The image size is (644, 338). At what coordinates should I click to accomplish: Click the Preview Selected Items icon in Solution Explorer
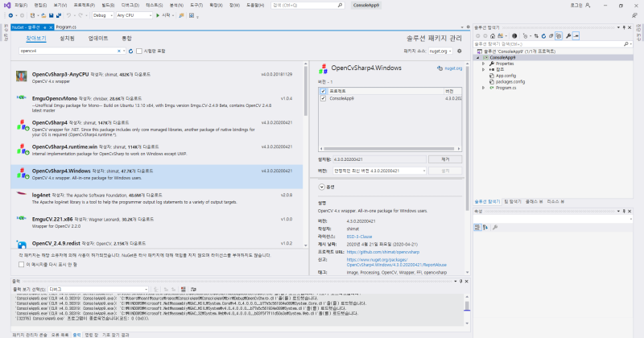click(576, 36)
